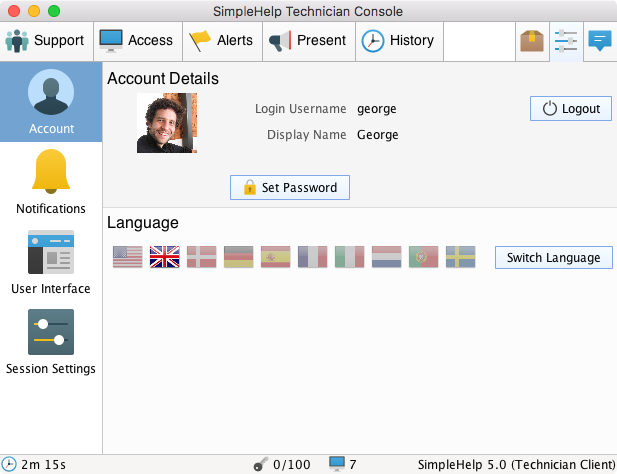Image resolution: width=617 pixels, height=474 pixels.
Task: Click the 0/100 license count text
Action: pos(292,465)
